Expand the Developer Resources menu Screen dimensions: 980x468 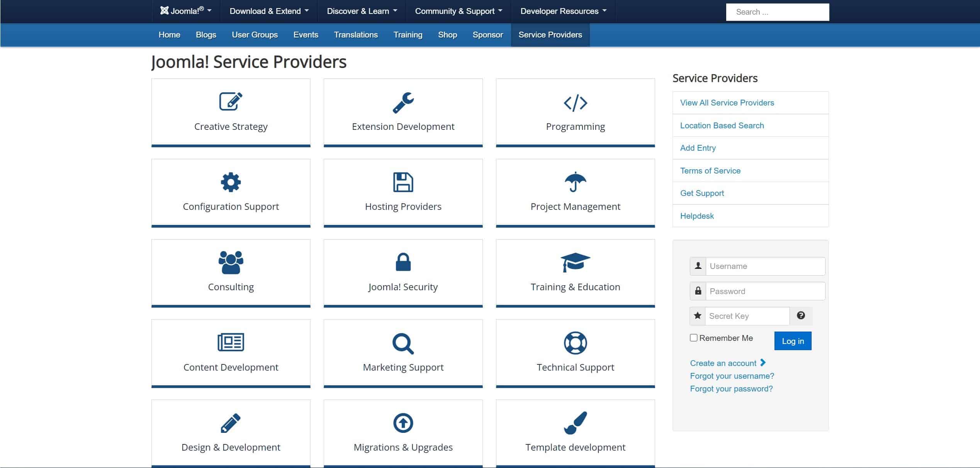562,11
